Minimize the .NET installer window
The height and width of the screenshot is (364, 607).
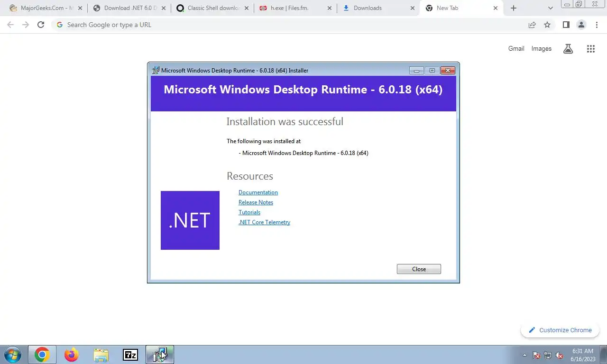pyautogui.click(x=416, y=70)
